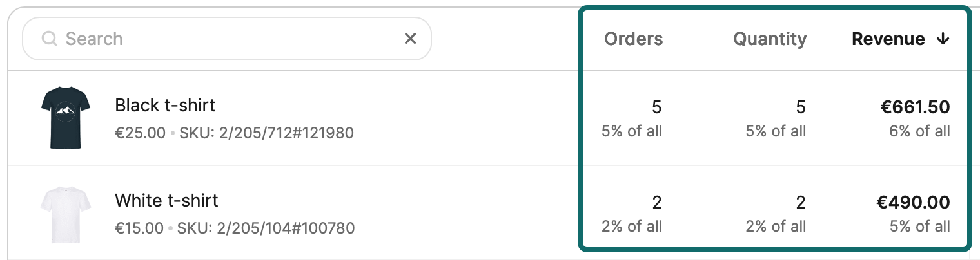
Task: Open the Black t-shirt product image
Action: 64,118
